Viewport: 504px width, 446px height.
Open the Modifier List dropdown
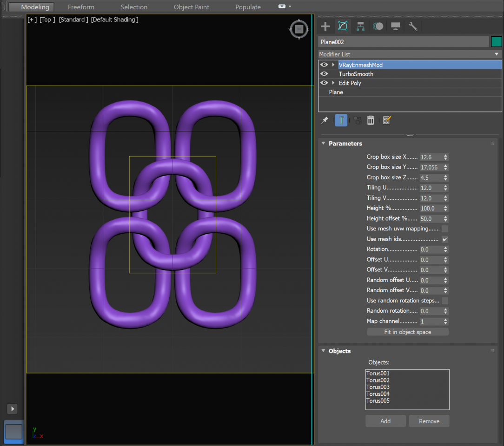click(x=410, y=54)
